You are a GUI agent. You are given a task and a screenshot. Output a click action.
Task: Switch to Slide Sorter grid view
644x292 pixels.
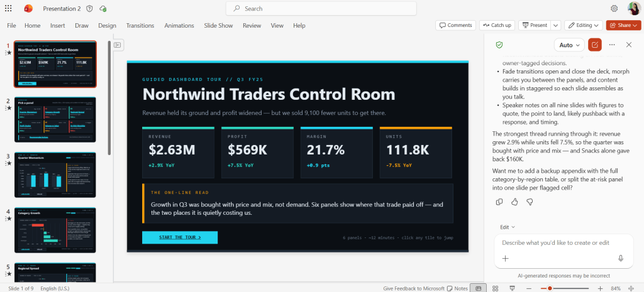click(x=496, y=288)
